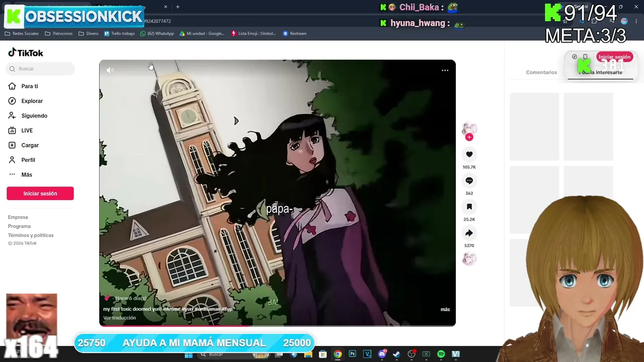Open the video's three-dot options menu
Viewport: 644px width, 362px height.
coord(445,70)
